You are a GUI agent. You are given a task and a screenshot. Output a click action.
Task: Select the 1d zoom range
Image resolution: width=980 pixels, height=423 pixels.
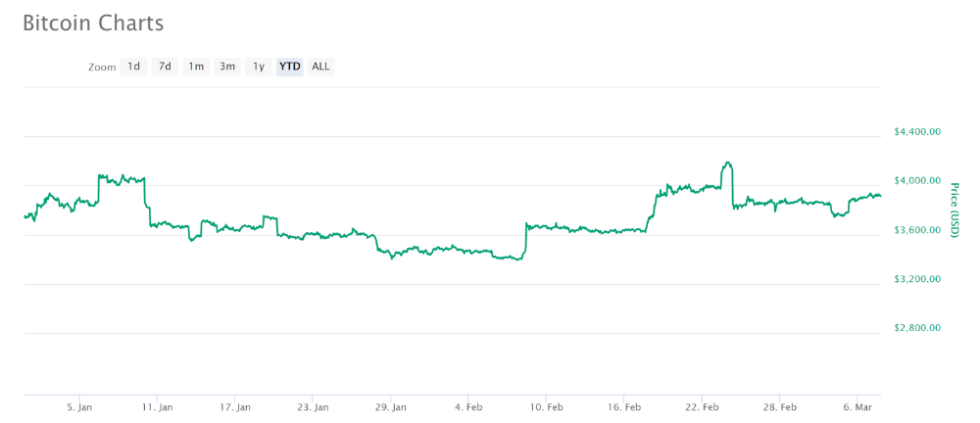pyautogui.click(x=134, y=67)
